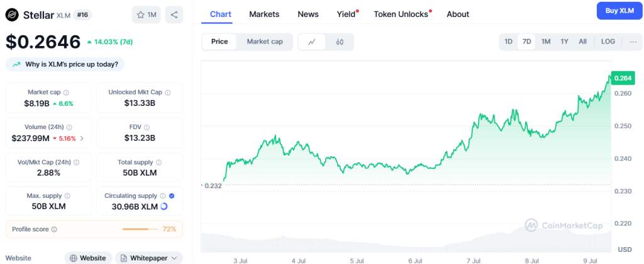Viewport: 644px width, 264px height.
Task: Click the 4 Jul date marker
Action: tap(299, 261)
